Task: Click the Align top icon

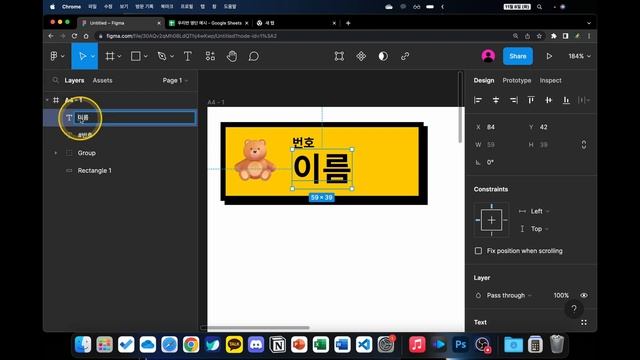Action: click(531, 100)
